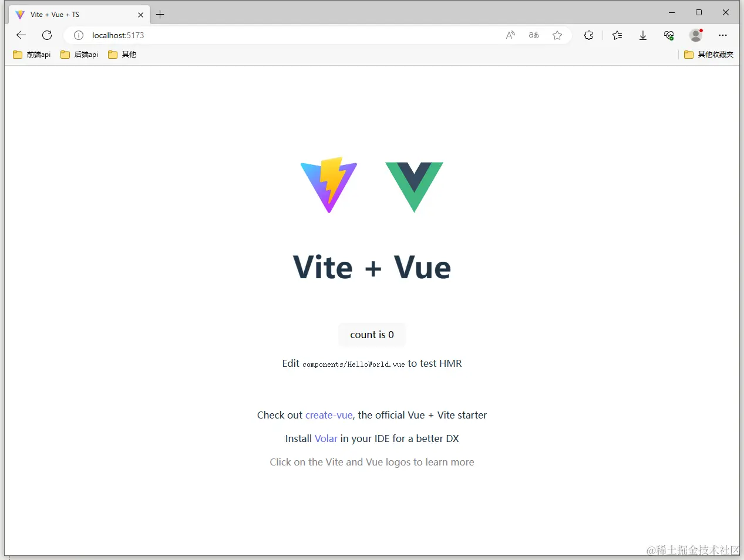Open the Favorites list icon

(x=617, y=35)
